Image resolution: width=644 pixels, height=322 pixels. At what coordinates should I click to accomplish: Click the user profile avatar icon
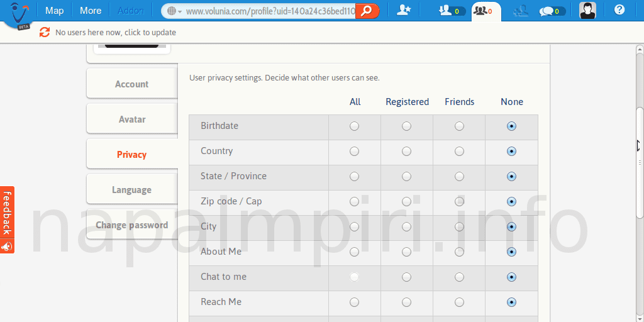click(x=587, y=11)
